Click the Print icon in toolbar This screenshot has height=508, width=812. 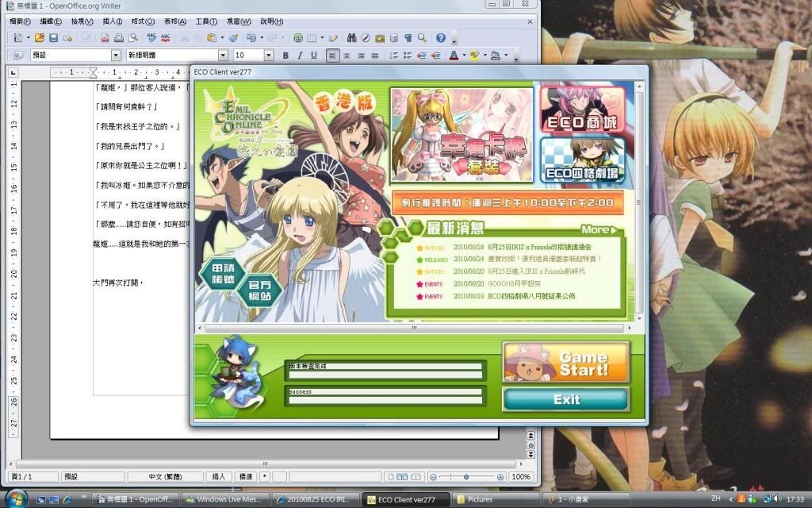pyautogui.click(x=118, y=37)
